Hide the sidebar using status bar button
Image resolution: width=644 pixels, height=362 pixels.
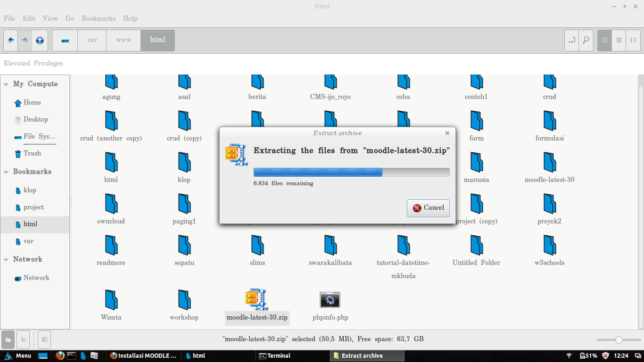tap(44, 339)
